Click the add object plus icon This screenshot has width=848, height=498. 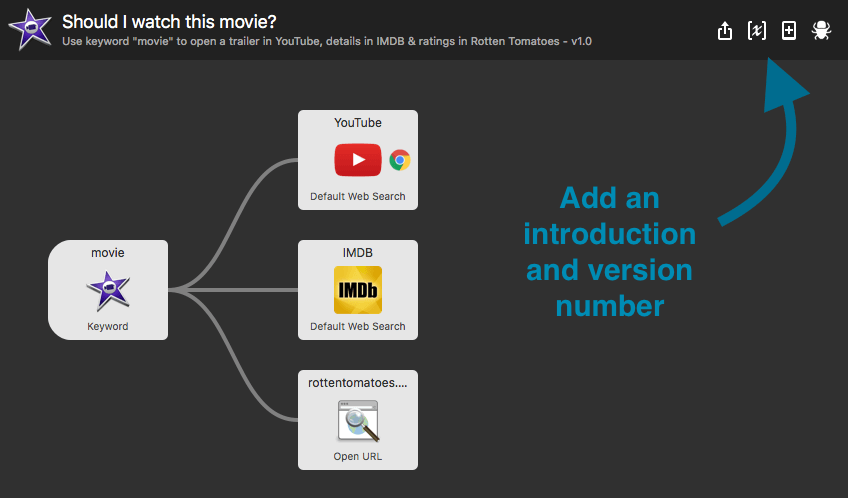789,31
